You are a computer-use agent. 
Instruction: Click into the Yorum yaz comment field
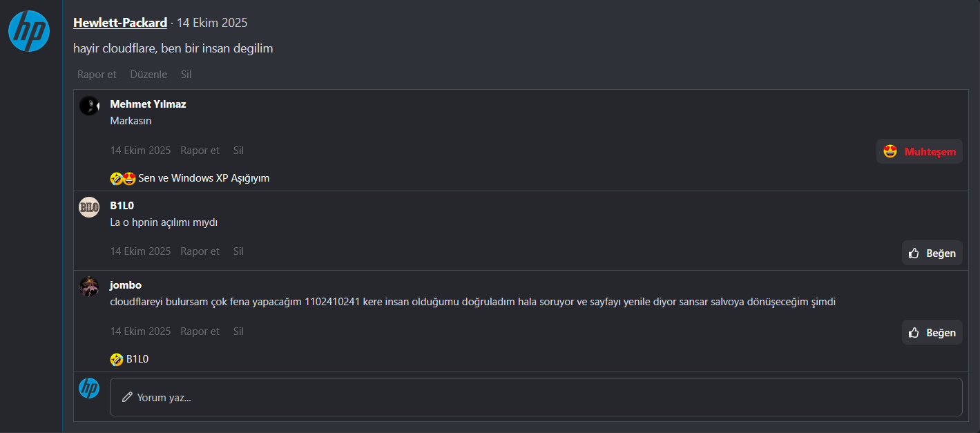pyautogui.click(x=535, y=397)
